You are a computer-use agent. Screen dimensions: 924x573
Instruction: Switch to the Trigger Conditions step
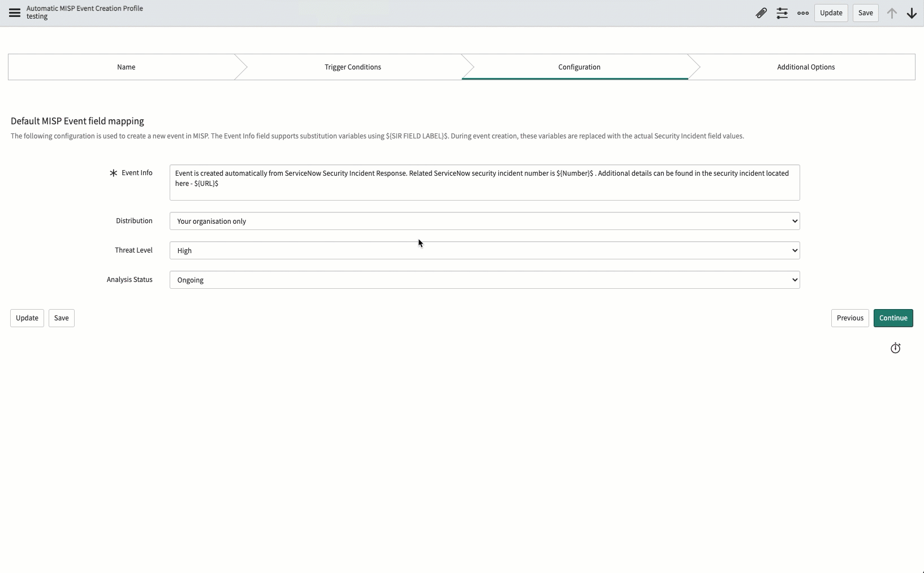(x=353, y=67)
